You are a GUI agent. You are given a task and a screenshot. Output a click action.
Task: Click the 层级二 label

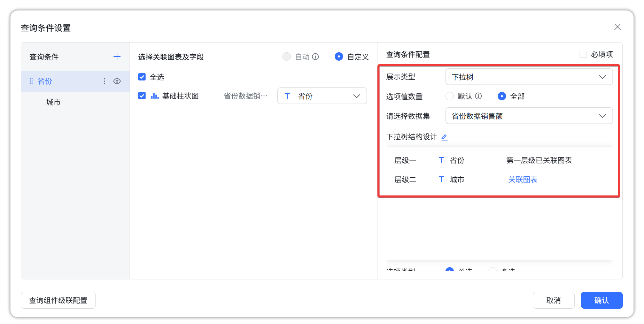click(x=405, y=179)
